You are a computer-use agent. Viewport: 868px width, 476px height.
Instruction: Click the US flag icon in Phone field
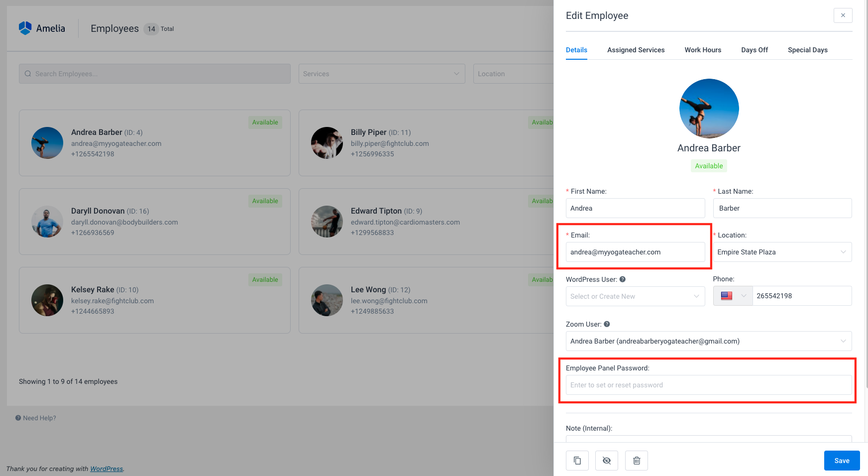coord(727,296)
